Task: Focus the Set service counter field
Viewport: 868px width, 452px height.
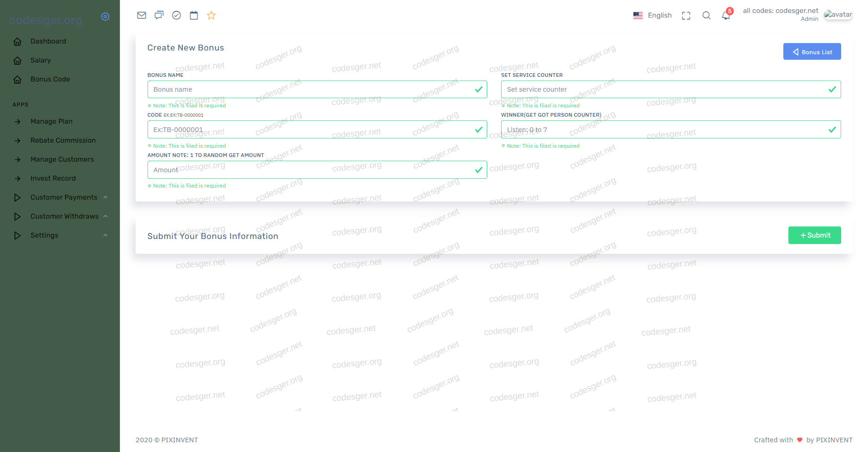Action: [x=664, y=89]
